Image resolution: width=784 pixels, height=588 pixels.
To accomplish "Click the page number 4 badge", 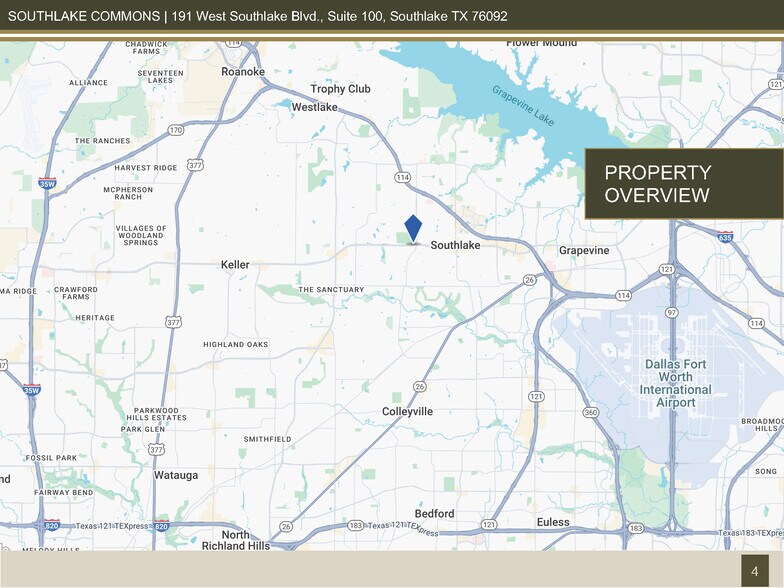I will pyautogui.click(x=754, y=571).
